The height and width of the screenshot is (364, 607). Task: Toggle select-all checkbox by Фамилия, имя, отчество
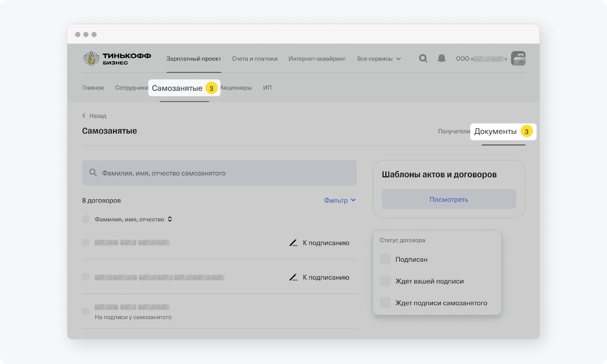click(x=86, y=219)
